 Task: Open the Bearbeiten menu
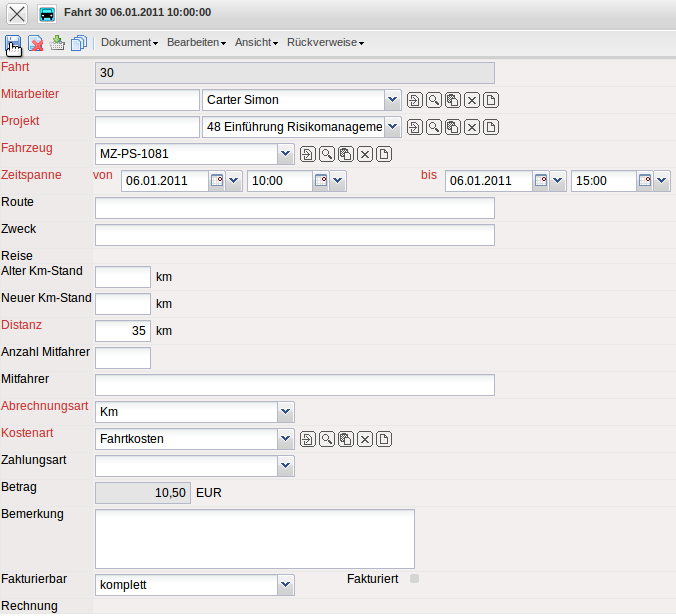tap(196, 43)
